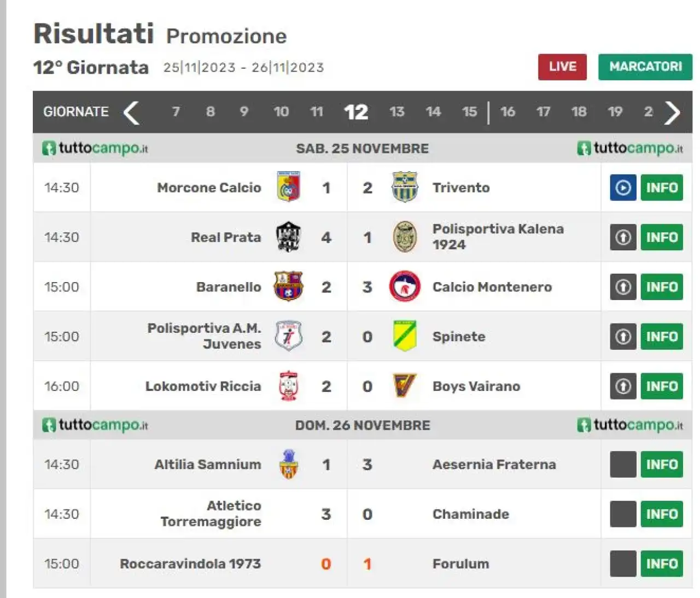Click the grey box in Atletico Torremaggiore row

click(x=623, y=514)
